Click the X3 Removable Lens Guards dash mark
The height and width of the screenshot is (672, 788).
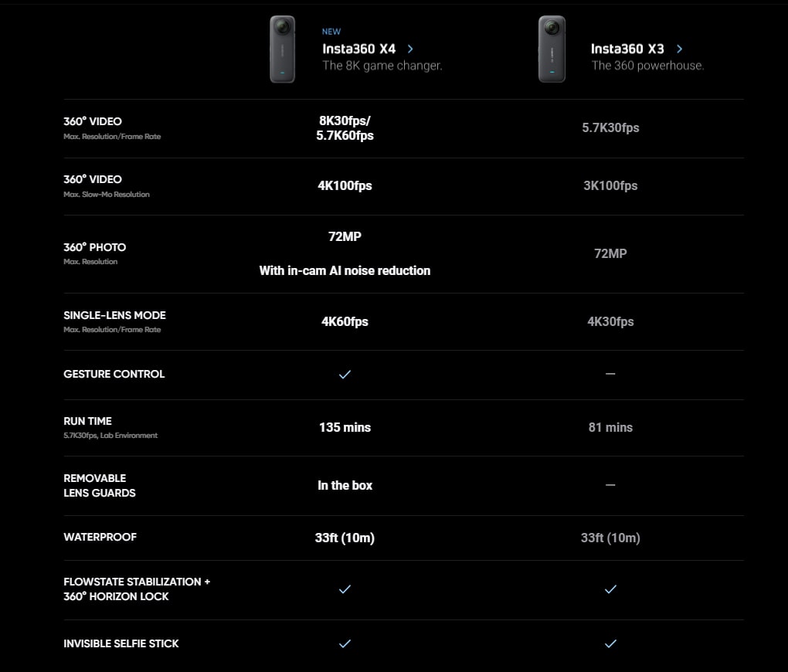[610, 485]
